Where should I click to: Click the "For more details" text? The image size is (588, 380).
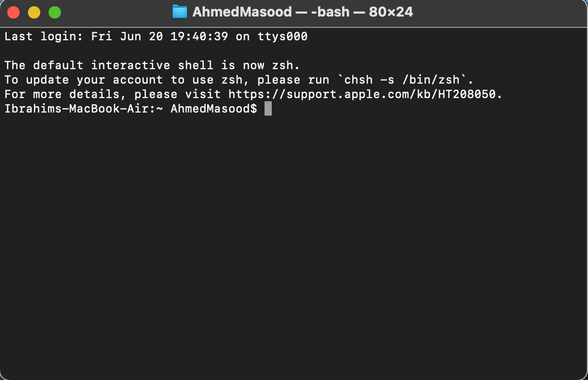pyautogui.click(x=62, y=94)
